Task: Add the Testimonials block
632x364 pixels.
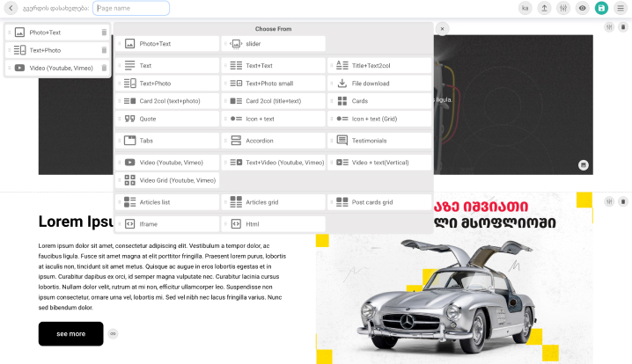Action: pyautogui.click(x=379, y=141)
